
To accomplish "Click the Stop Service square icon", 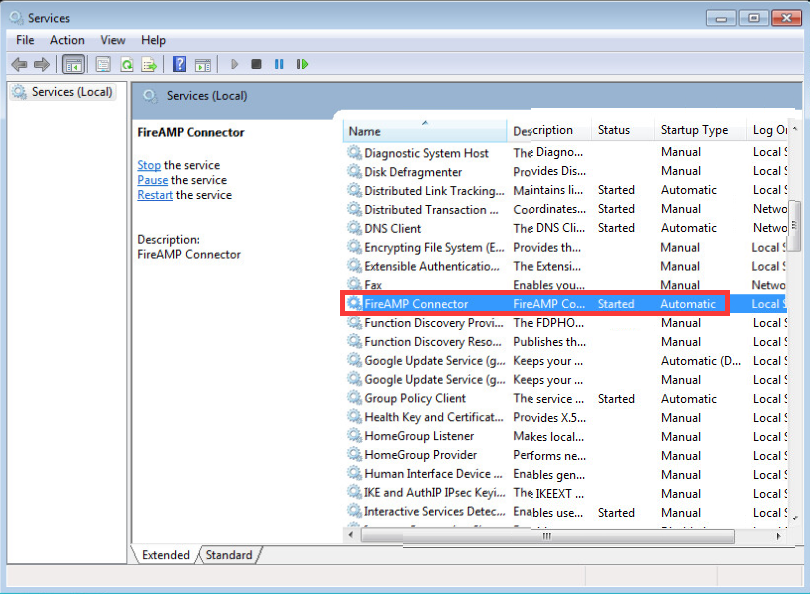I will click(256, 64).
